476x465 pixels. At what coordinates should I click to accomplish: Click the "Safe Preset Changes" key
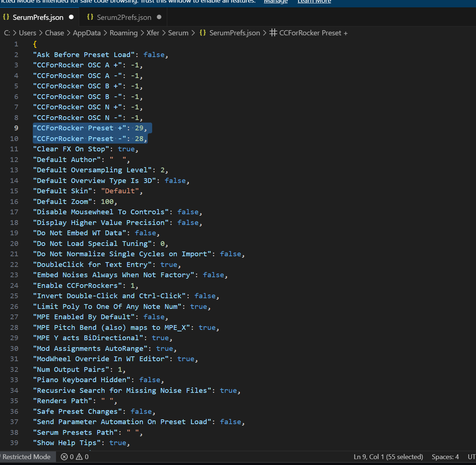click(77, 412)
